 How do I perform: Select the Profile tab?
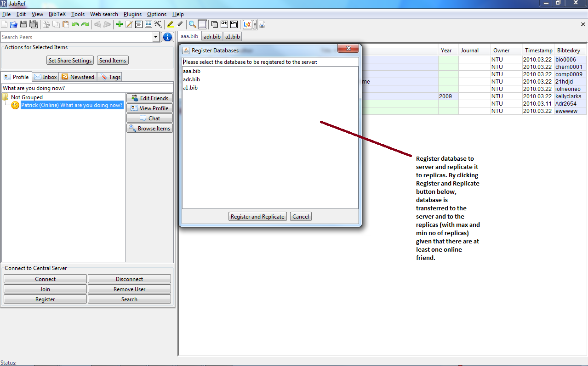(x=17, y=77)
